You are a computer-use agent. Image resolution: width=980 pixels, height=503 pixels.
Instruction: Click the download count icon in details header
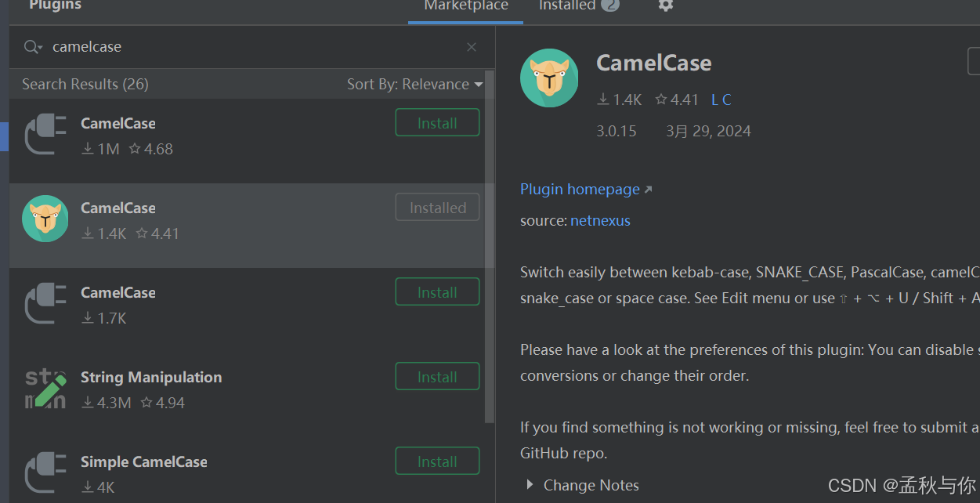(603, 100)
